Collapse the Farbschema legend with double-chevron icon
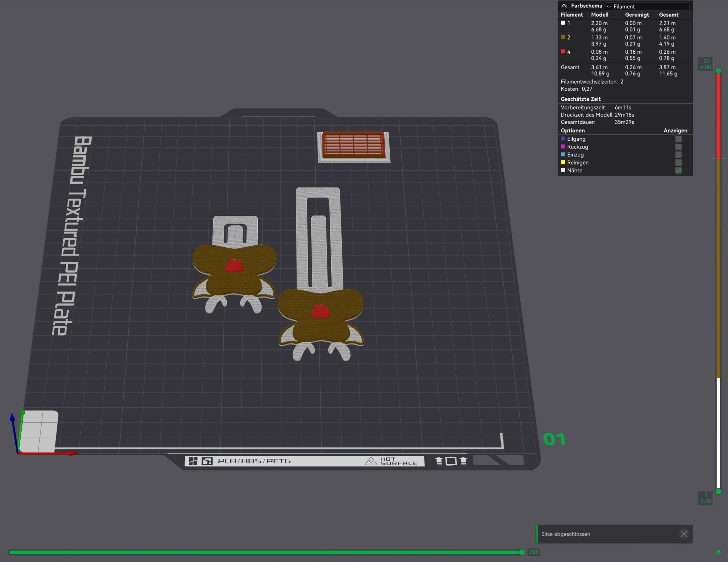 [564, 6]
